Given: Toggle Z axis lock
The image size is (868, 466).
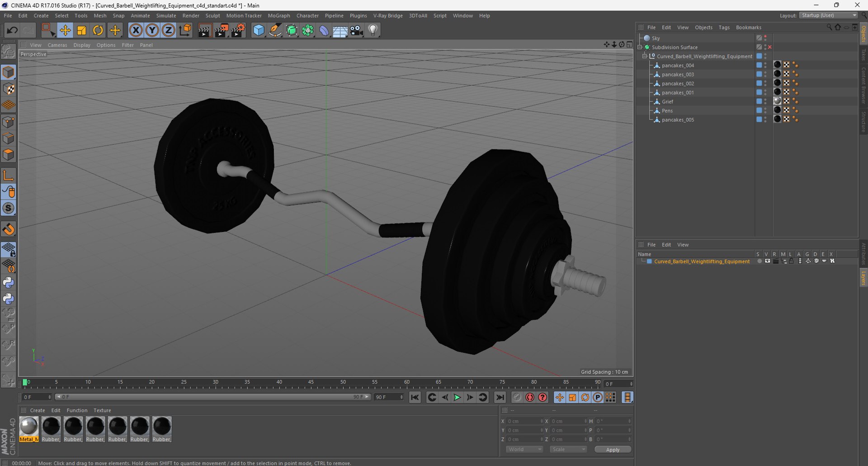Looking at the screenshot, I should coord(169,30).
